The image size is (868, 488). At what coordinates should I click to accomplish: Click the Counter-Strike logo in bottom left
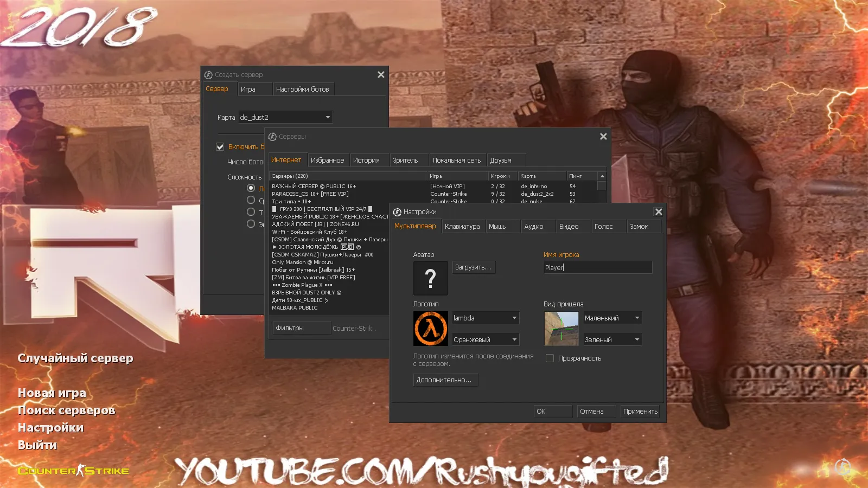74,471
